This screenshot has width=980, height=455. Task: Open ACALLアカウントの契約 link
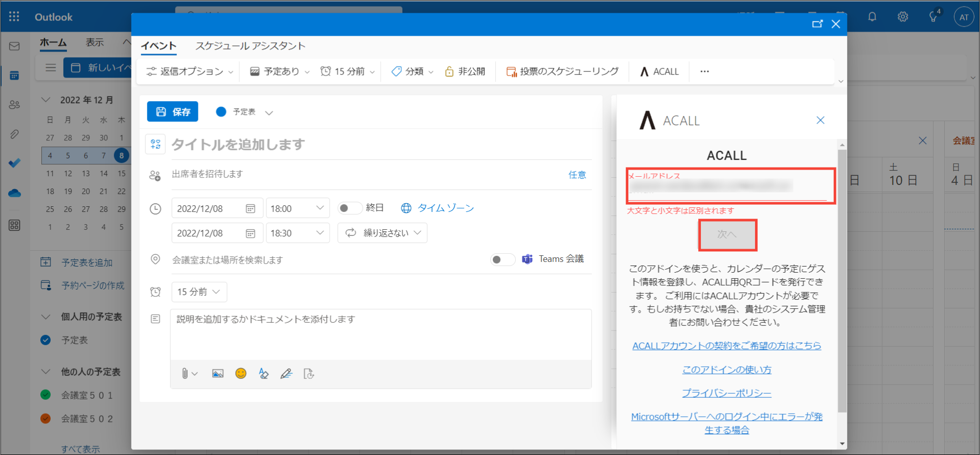[727, 346]
